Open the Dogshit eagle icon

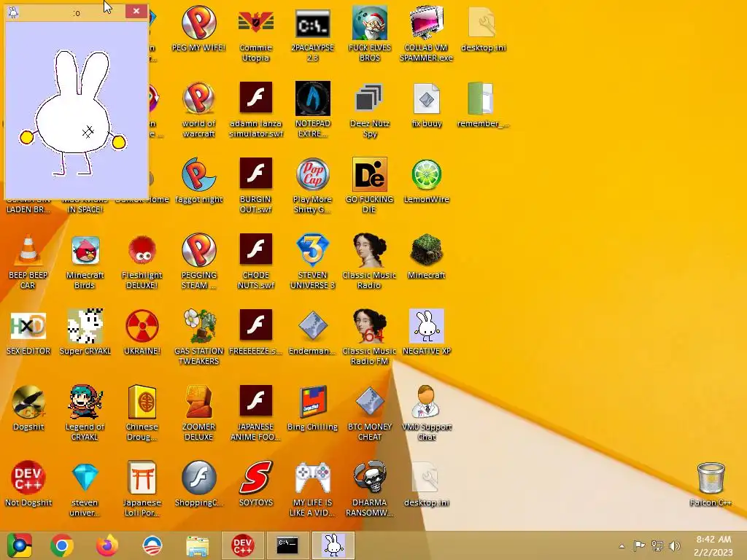coord(28,402)
